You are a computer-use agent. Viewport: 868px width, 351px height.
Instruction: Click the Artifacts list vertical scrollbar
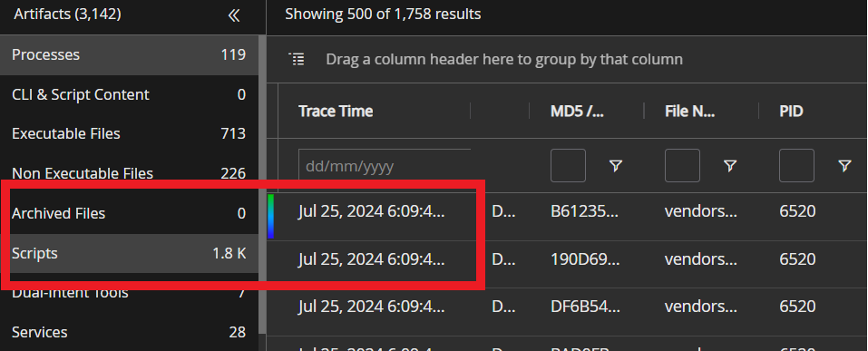(262, 184)
